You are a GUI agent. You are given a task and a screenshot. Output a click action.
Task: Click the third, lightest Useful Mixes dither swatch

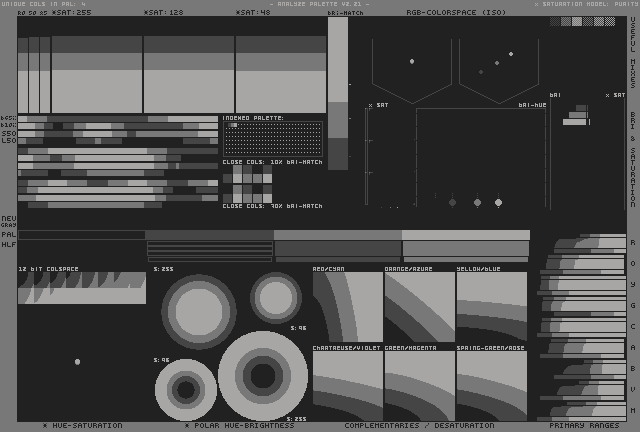[577, 21]
